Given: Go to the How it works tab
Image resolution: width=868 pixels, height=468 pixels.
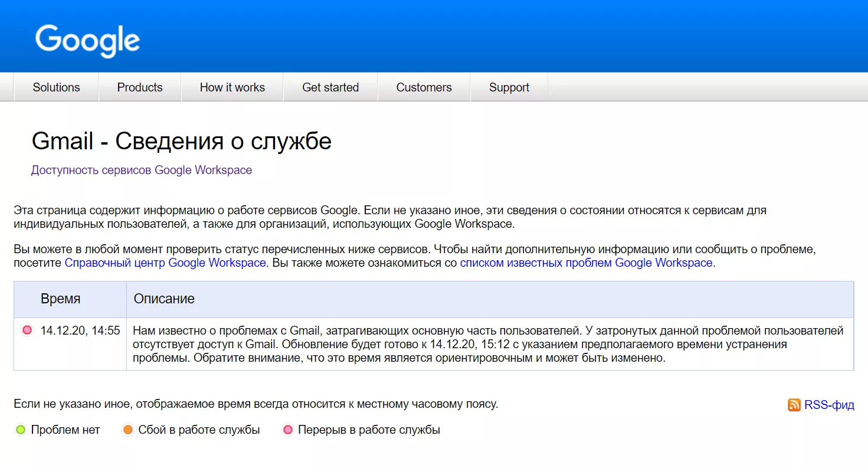Looking at the screenshot, I should (232, 87).
